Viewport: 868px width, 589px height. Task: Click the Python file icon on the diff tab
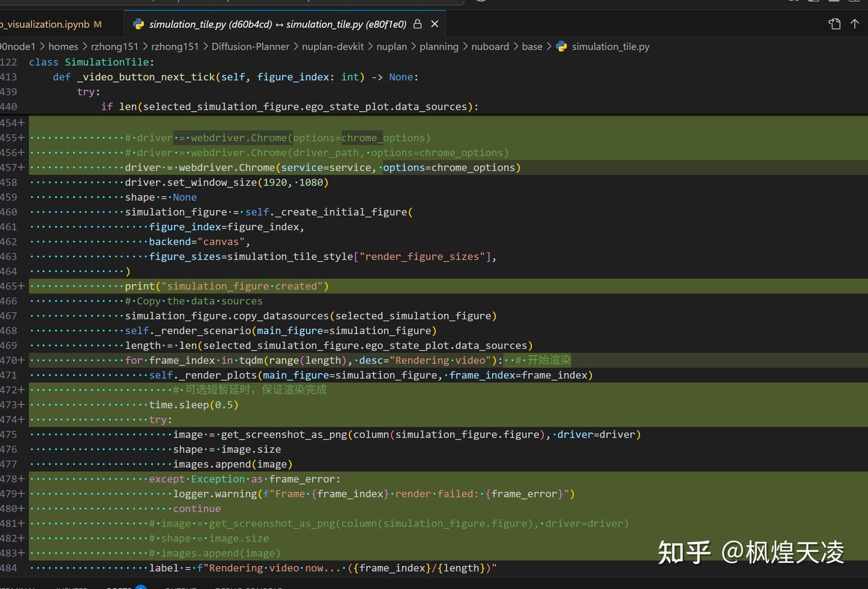139,24
